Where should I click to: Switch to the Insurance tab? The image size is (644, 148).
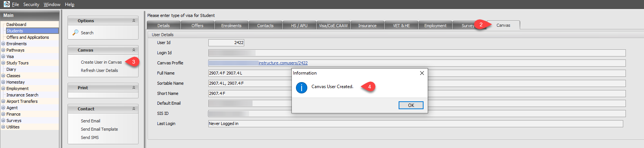click(367, 26)
